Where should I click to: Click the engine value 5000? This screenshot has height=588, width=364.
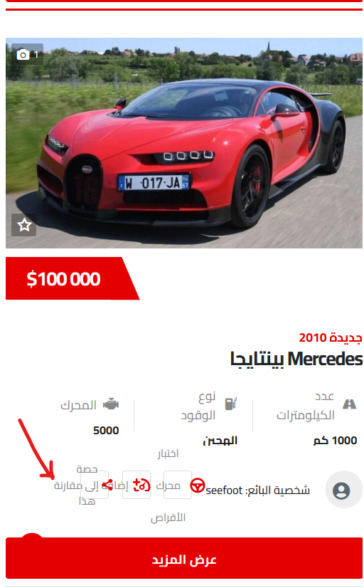(x=106, y=431)
